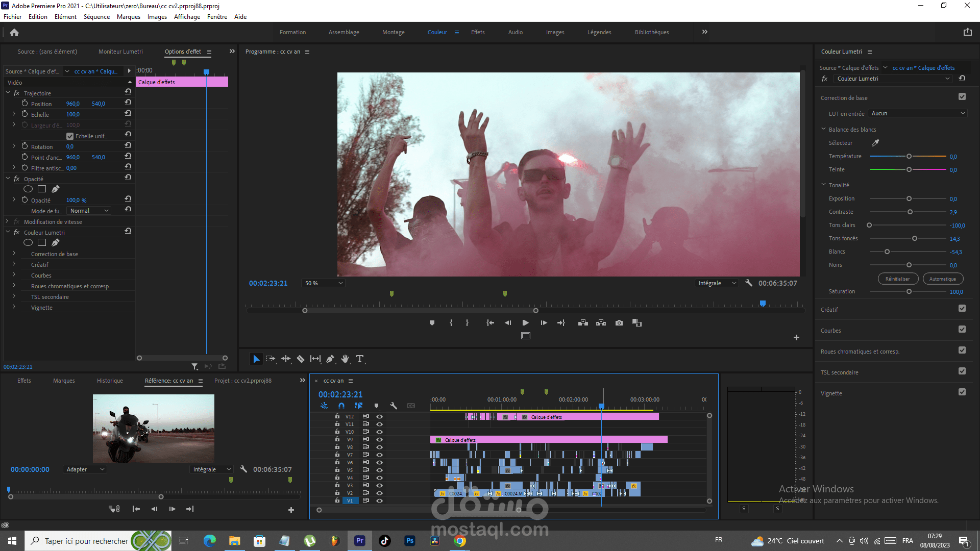Export frame with camera icon
This screenshot has width=980, height=551.
[619, 323]
